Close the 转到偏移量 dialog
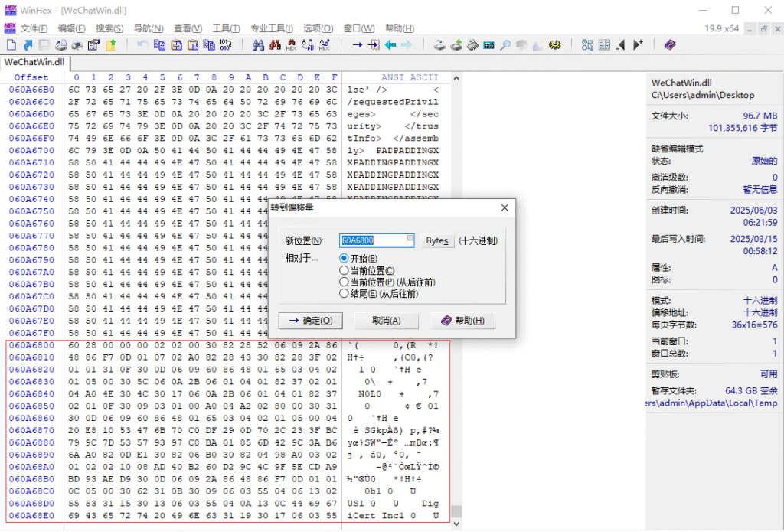The image size is (784, 532). click(505, 207)
